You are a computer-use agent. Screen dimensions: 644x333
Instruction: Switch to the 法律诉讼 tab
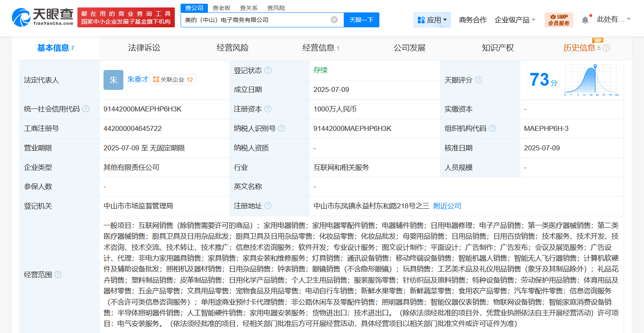pyautogui.click(x=144, y=48)
